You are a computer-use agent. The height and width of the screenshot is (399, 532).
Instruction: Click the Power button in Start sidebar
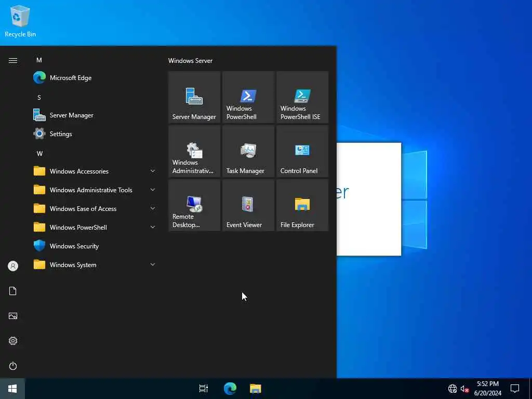(x=13, y=366)
